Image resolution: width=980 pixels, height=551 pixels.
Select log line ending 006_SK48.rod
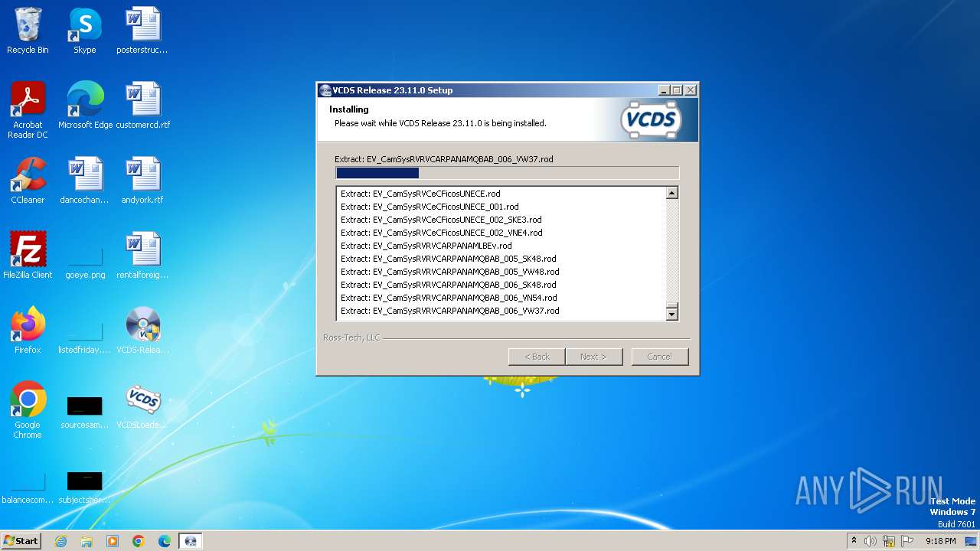point(449,285)
